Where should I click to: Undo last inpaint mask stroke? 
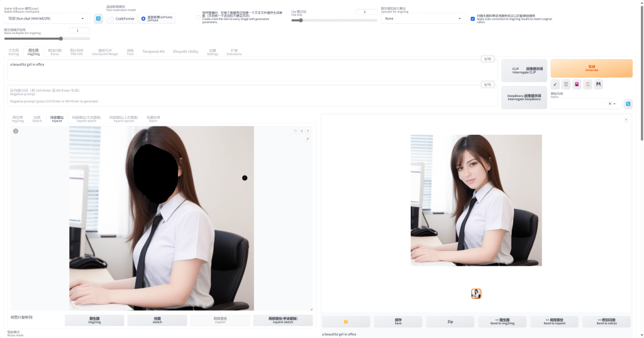[296, 130]
